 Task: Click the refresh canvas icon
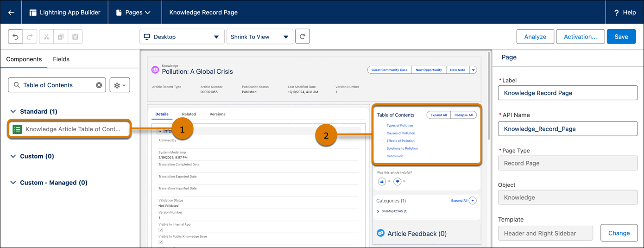[x=302, y=36]
